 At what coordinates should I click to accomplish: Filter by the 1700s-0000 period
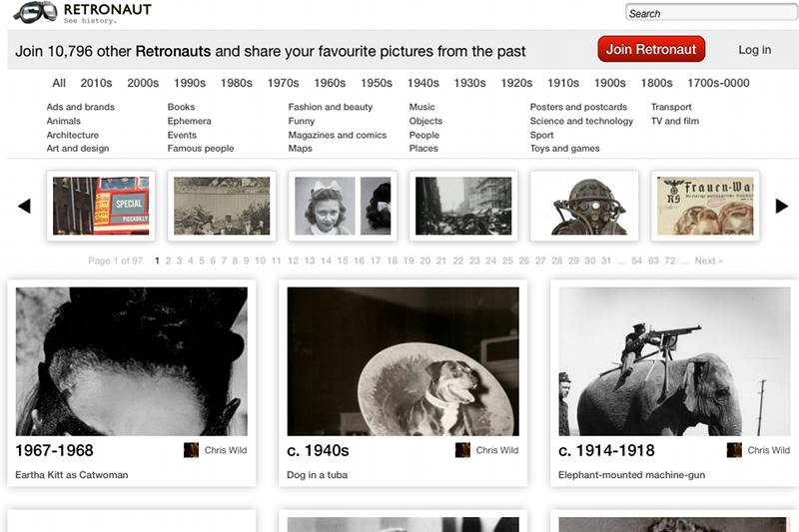718,83
